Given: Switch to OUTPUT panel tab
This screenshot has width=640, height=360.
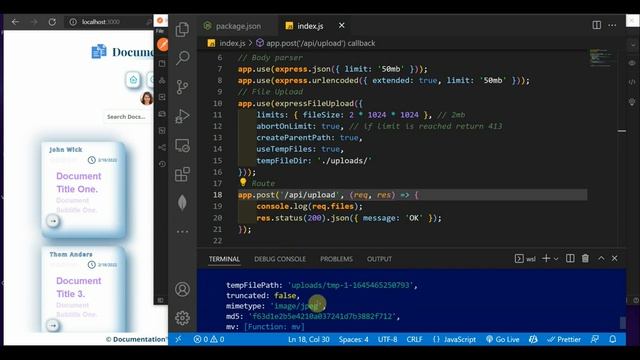Looking at the screenshot, I should tap(379, 259).
